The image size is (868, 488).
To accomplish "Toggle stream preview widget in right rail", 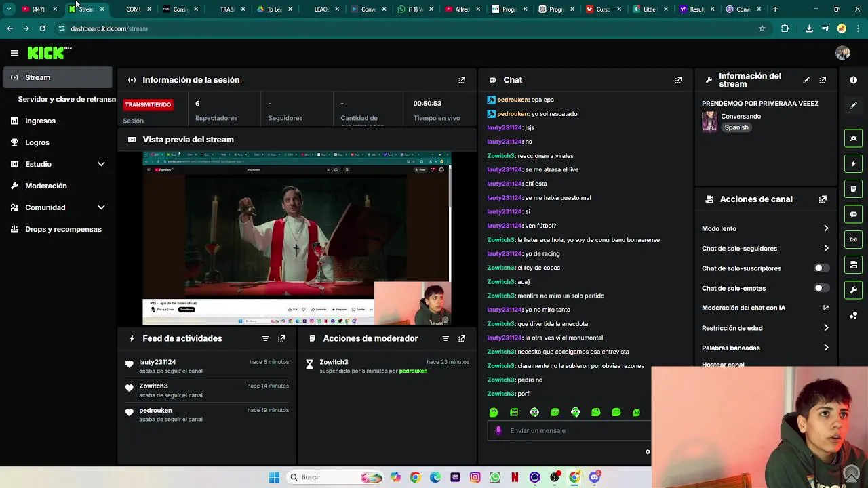I will coord(853,138).
